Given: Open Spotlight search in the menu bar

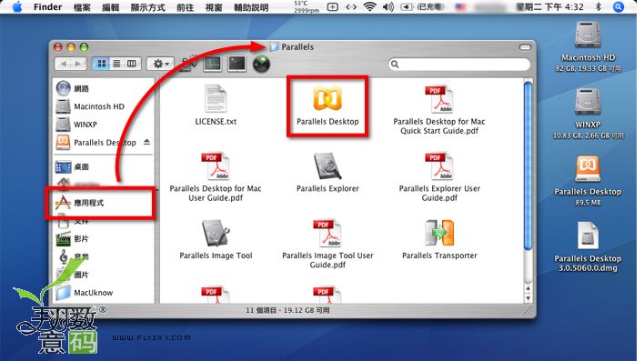Looking at the screenshot, I should (619, 7).
